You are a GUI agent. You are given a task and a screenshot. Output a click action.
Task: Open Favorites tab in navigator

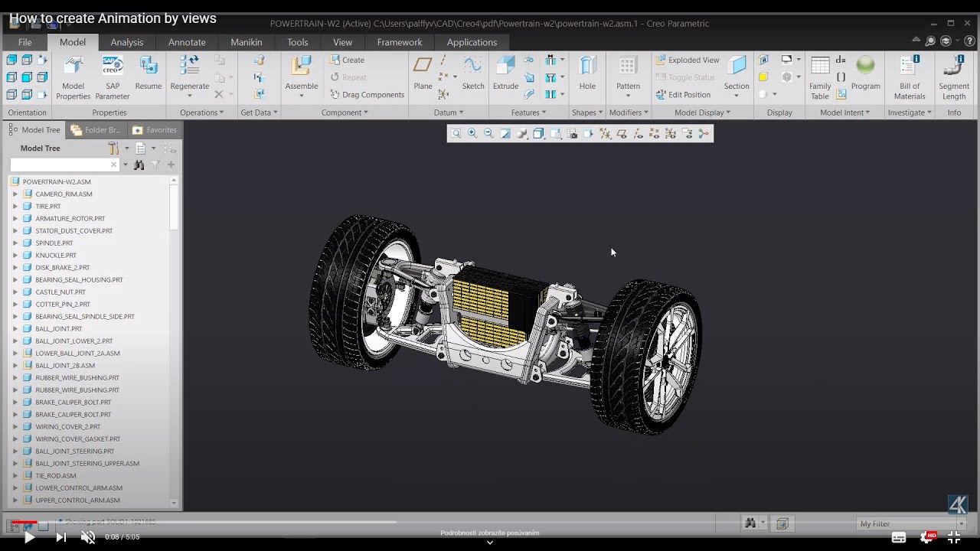click(x=155, y=130)
